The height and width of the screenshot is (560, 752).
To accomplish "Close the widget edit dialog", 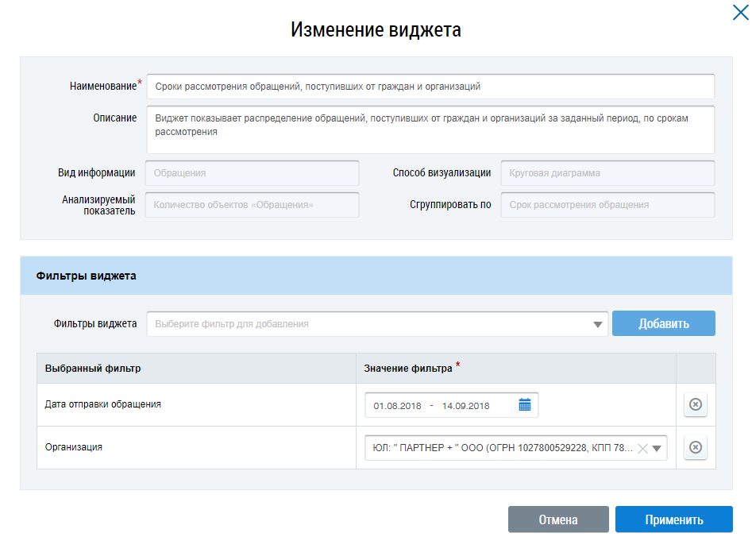I will (x=739, y=11).
